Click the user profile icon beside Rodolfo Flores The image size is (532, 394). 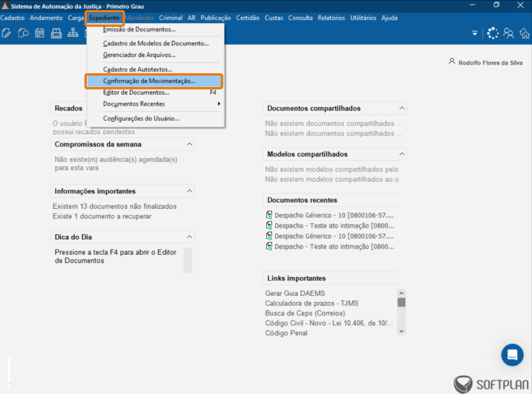[x=451, y=61]
